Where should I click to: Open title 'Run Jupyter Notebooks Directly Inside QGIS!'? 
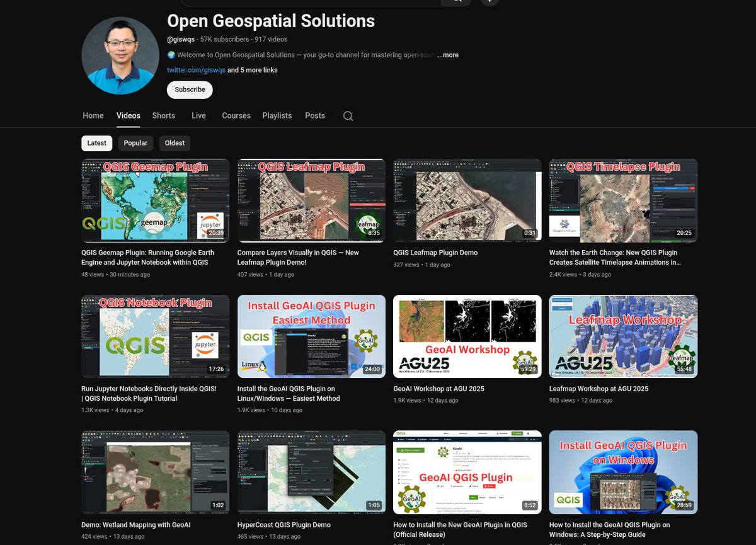[x=149, y=393]
